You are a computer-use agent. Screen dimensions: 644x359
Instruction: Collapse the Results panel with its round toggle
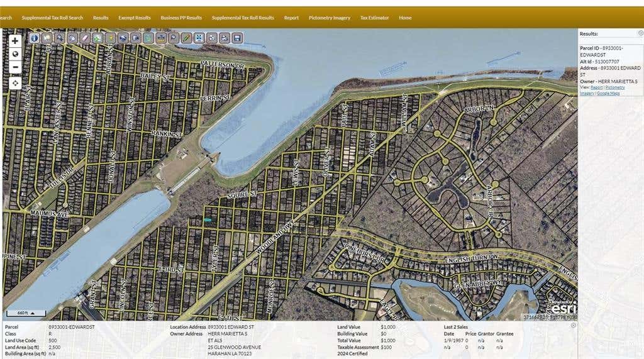pos(640,33)
